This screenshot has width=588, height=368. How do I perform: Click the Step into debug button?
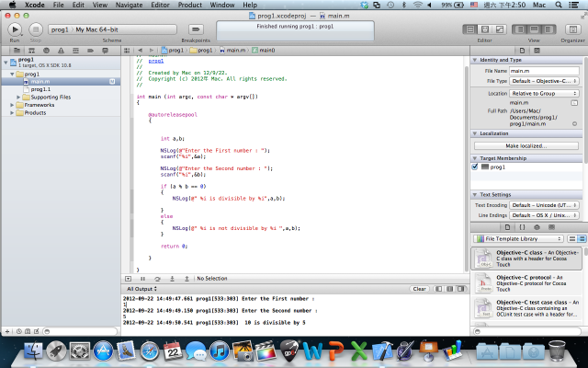coord(172,279)
